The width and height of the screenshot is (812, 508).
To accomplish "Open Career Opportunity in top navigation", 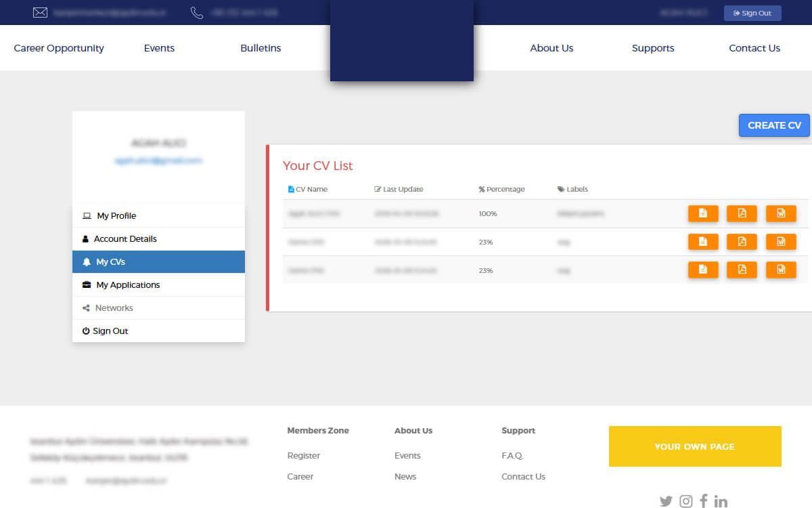I will click(x=59, y=48).
